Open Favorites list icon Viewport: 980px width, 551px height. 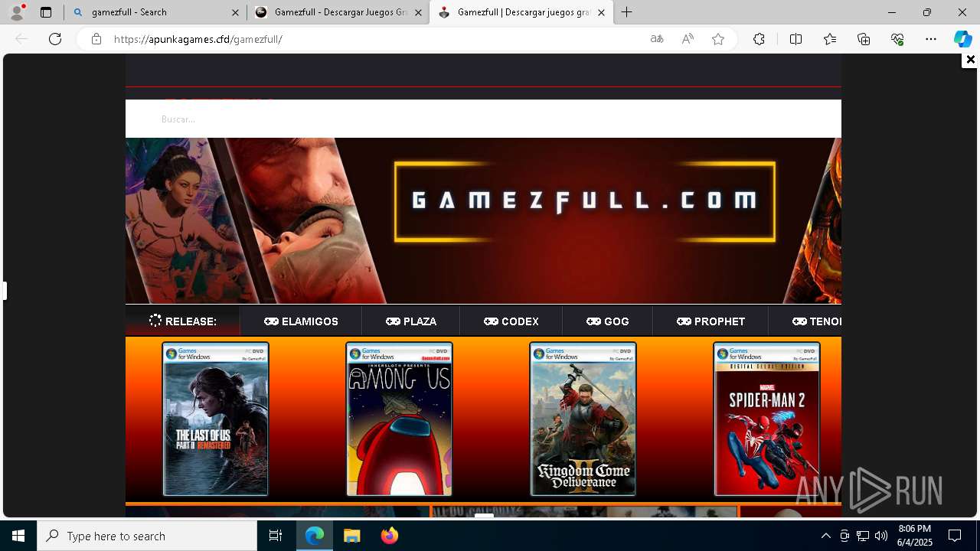coord(830,39)
